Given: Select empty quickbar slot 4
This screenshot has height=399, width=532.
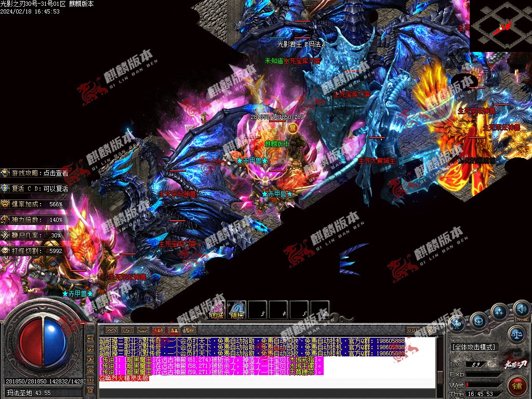Looking at the screenshot, I should (278, 310).
